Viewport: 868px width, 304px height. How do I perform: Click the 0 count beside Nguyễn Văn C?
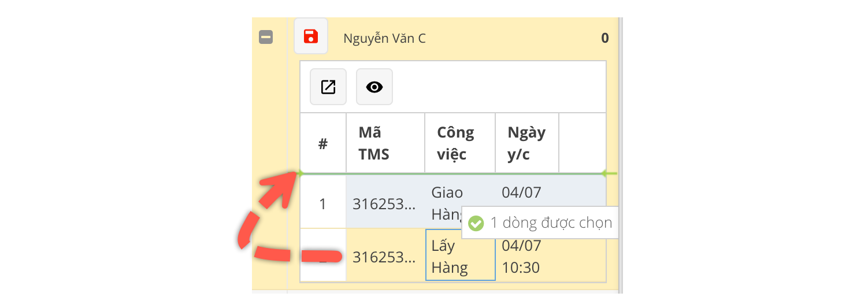pos(604,39)
